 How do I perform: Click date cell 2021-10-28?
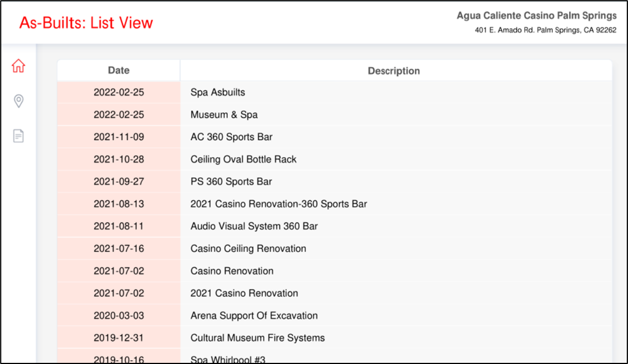pyautogui.click(x=118, y=159)
